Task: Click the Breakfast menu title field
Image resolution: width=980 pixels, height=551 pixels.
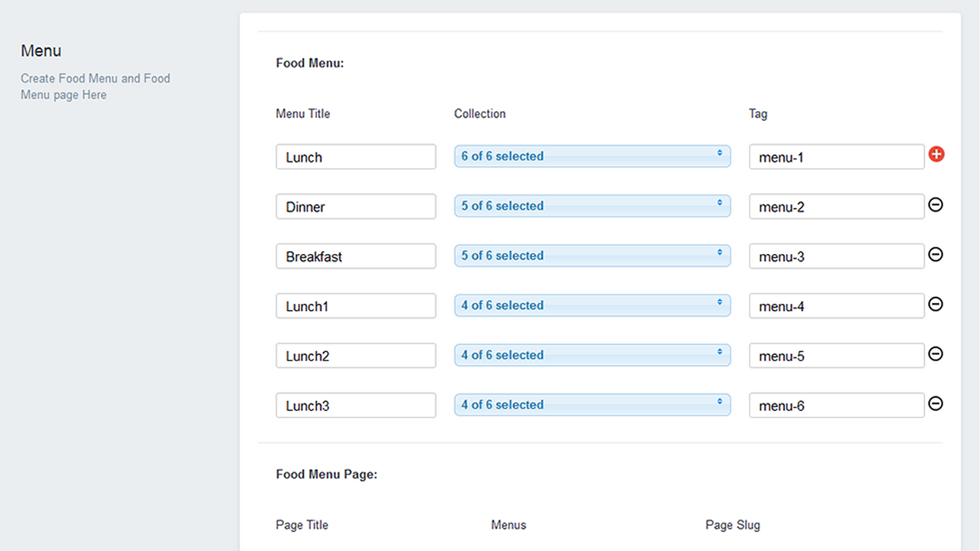Action: [355, 256]
